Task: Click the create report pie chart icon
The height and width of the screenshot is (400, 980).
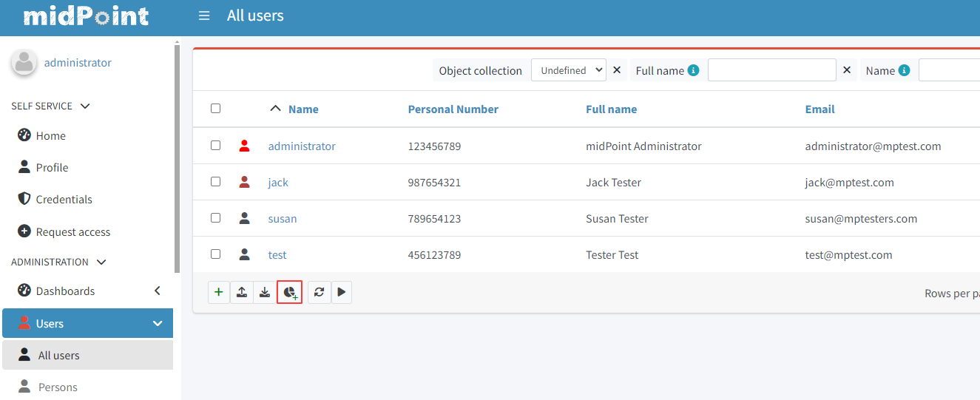Action: pyautogui.click(x=289, y=292)
